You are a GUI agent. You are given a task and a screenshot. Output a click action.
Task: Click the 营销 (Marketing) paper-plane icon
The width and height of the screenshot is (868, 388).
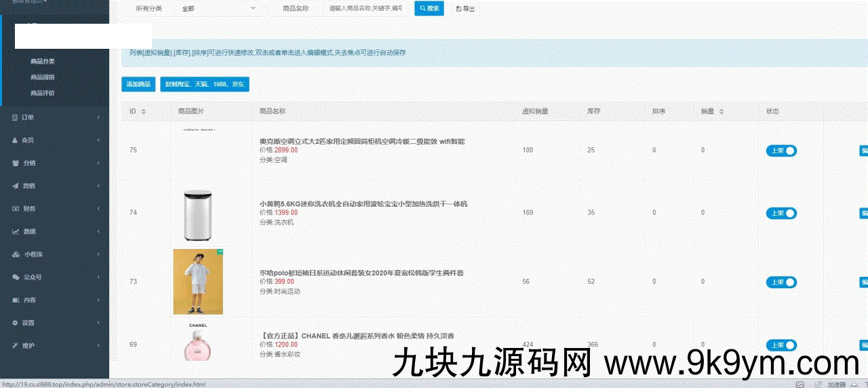tap(15, 186)
